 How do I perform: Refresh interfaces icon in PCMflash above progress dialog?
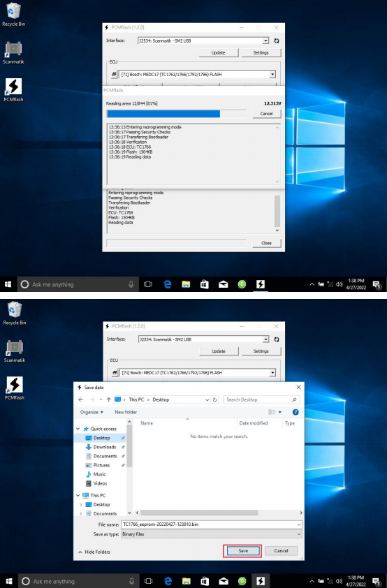pyautogui.click(x=277, y=41)
